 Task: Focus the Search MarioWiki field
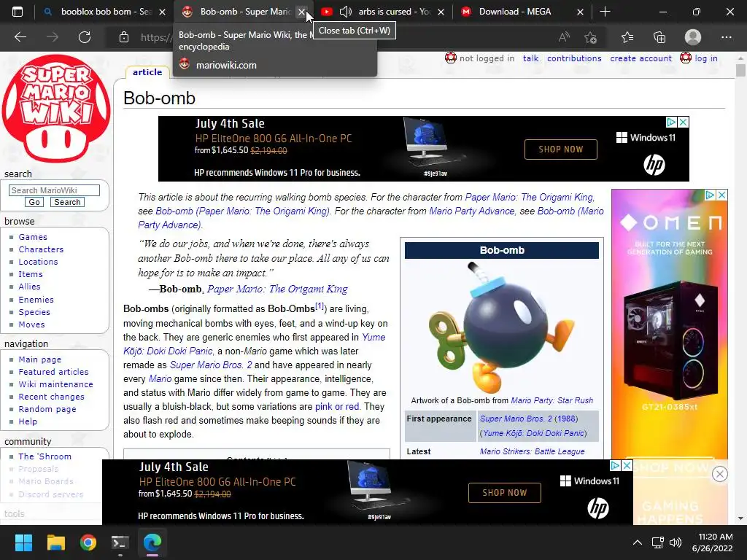coord(54,190)
